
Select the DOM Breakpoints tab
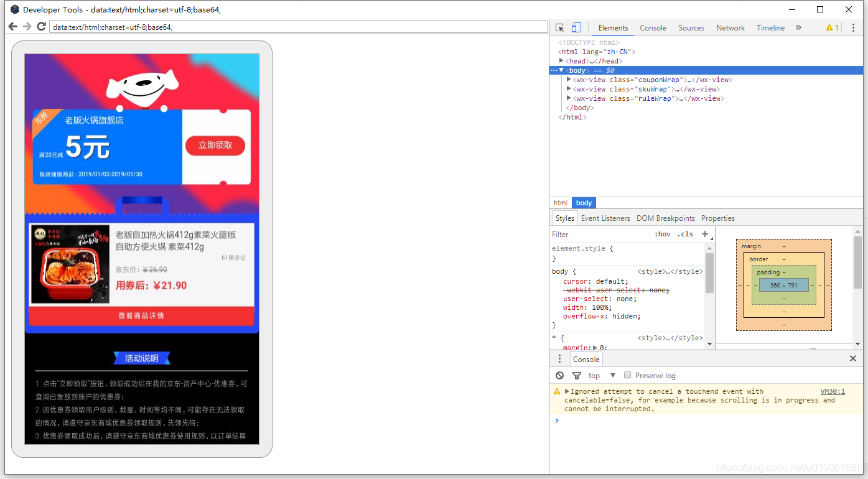click(x=665, y=218)
